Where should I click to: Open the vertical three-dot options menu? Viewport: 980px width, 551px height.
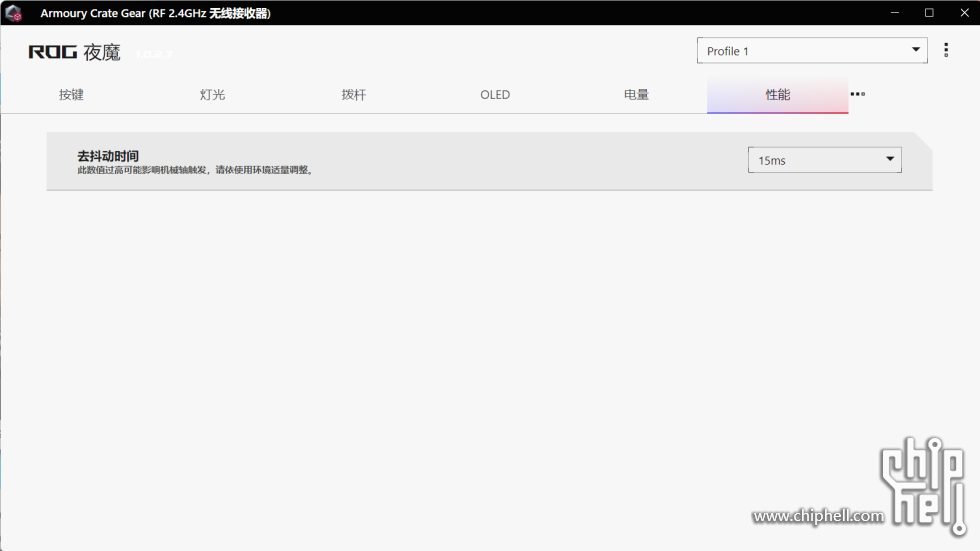click(x=946, y=50)
